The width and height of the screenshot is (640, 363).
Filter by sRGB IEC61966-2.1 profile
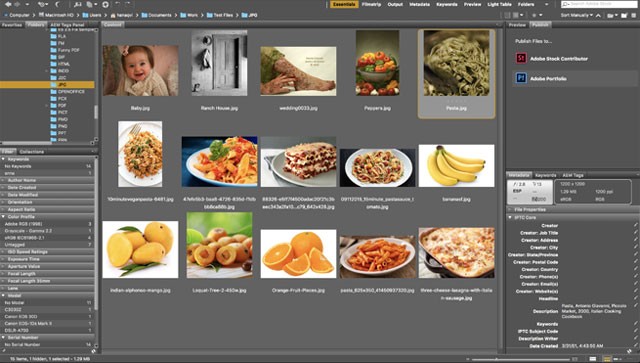pos(47,238)
